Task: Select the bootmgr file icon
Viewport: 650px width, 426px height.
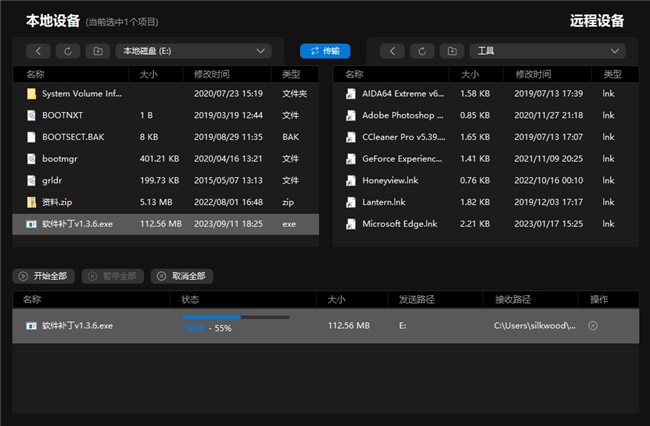Action: (x=31, y=158)
